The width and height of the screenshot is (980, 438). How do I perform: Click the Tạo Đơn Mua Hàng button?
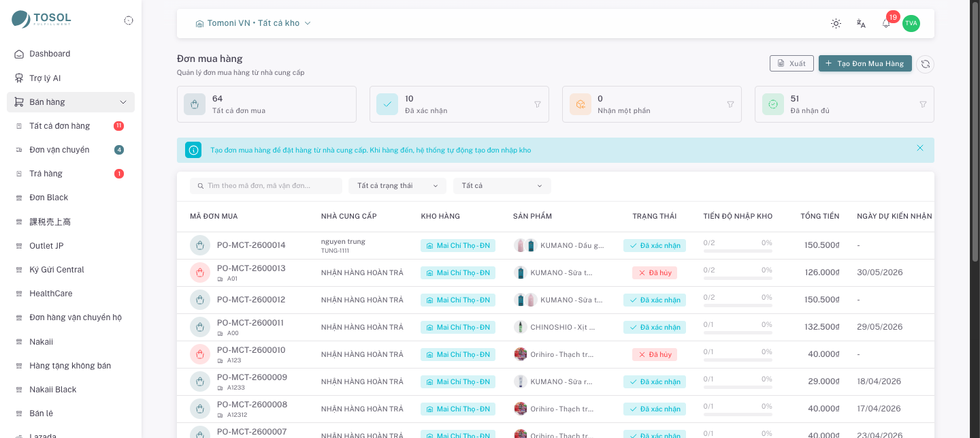[x=865, y=63]
